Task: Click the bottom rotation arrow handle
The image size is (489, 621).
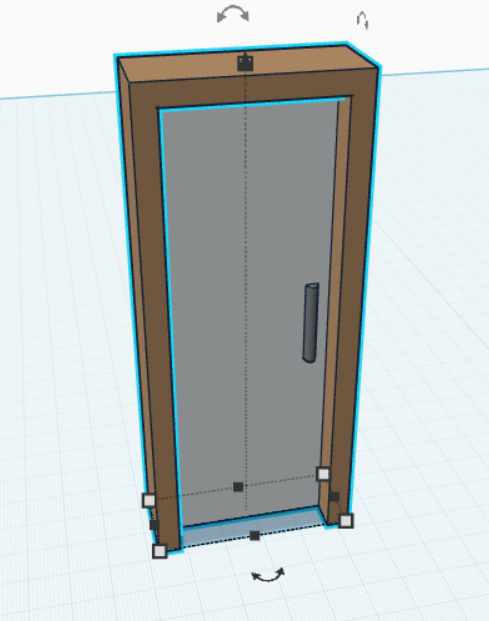Action: click(268, 575)
